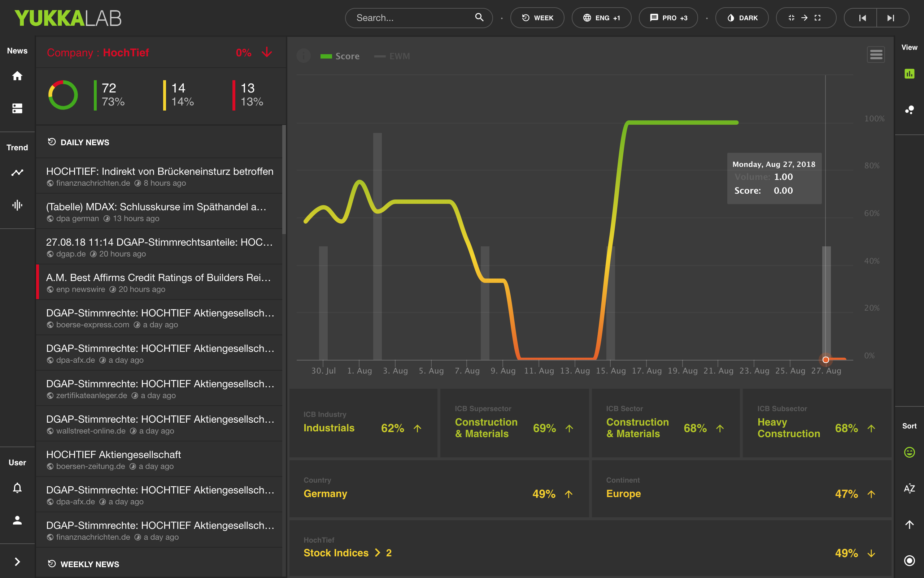924x578 pixels.
Task: Open the chart hamburger menu
Action: tap(876, 55)
